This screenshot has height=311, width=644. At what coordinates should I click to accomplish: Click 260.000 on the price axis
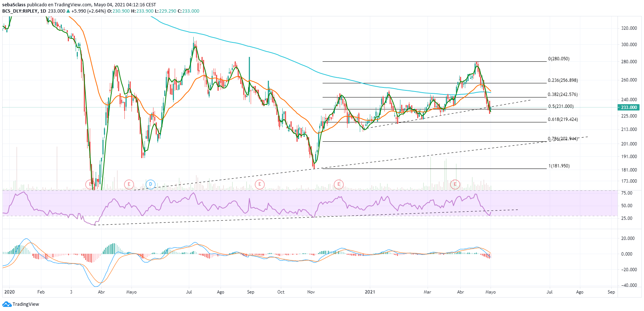pos(629,80)
